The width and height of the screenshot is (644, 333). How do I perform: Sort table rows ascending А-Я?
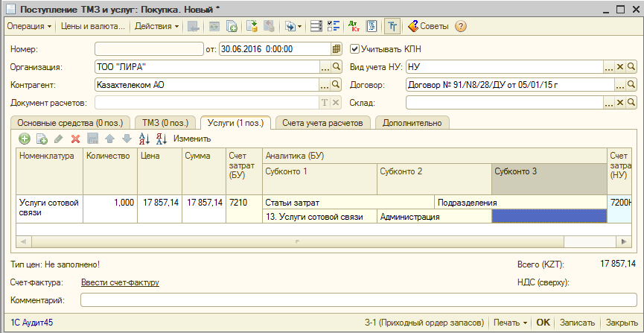pyautogui.click(x=144, y=139)
